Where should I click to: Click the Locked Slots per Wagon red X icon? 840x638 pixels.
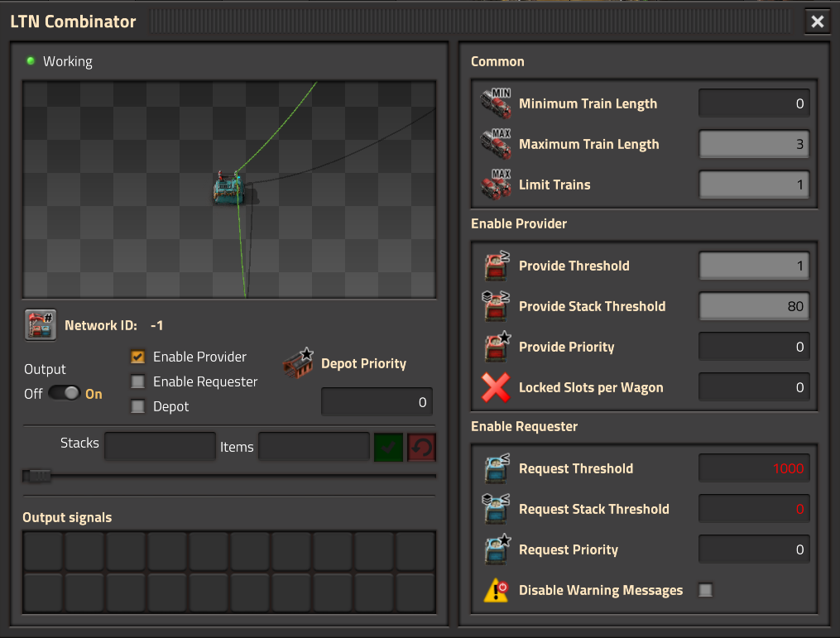click(496, 387)
